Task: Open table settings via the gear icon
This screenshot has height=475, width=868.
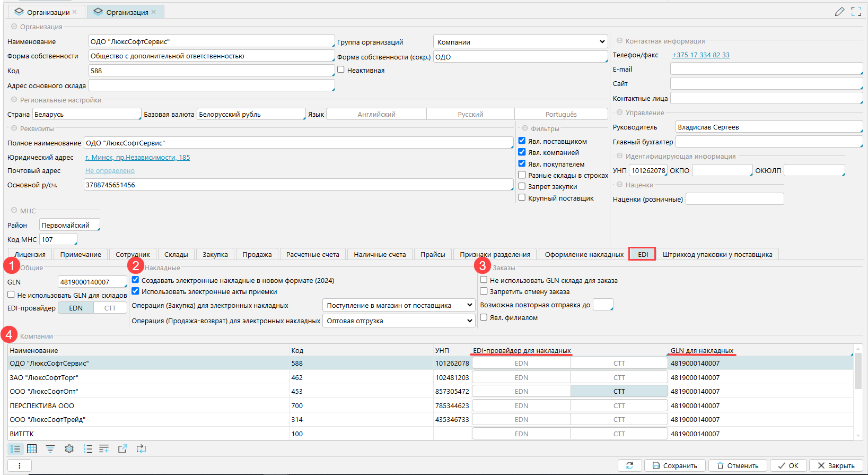Action: [69, 449]
